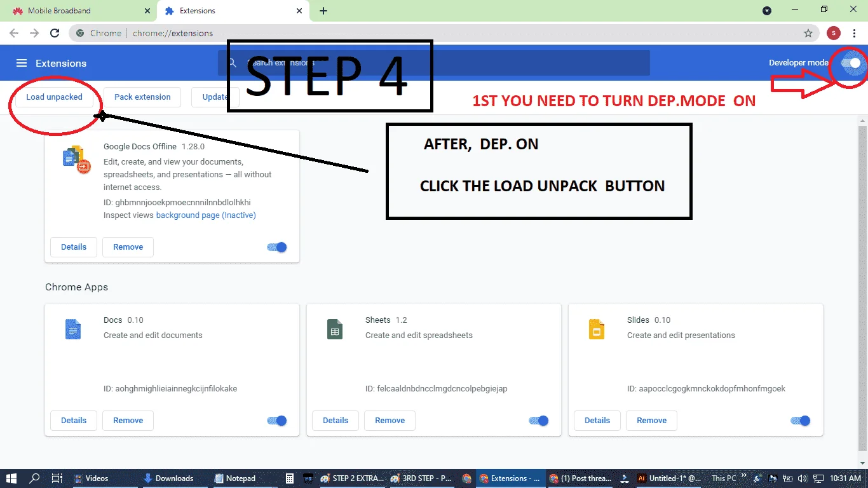Click the green Sheets app icon
Viewport: 868px width, 488px height.
coord(335,329)
